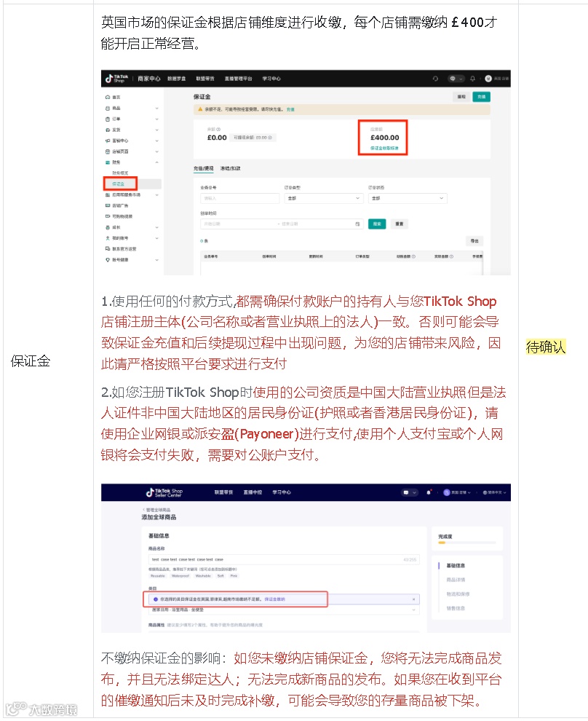Open the 订单状态 dropdown
The width and height of the screenshot is (588, 721).
coord(408,198)
